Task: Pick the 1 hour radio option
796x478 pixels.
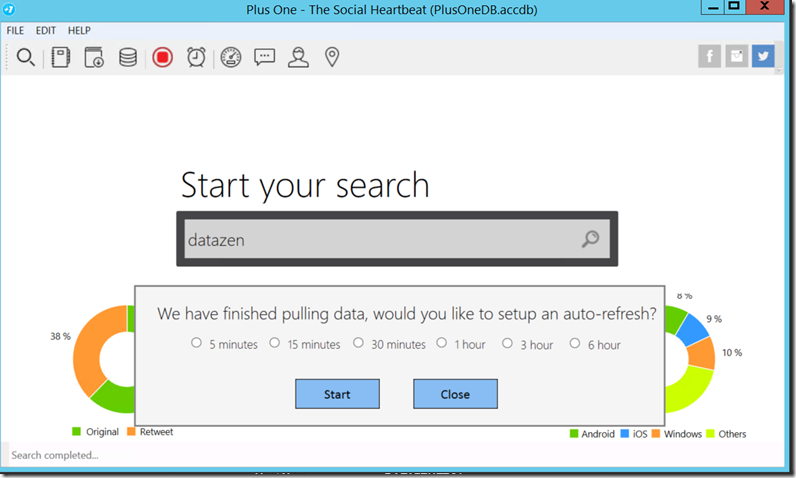Action: point(442,343)
